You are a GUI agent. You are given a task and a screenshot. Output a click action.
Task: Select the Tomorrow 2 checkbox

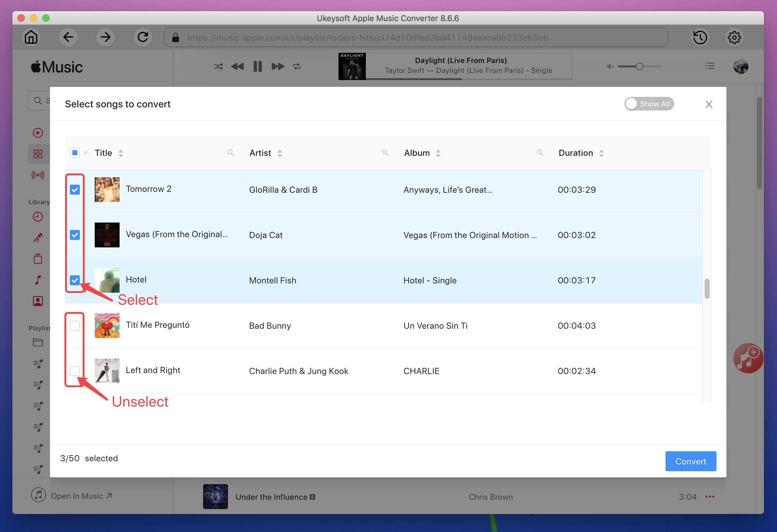[75, 189]
